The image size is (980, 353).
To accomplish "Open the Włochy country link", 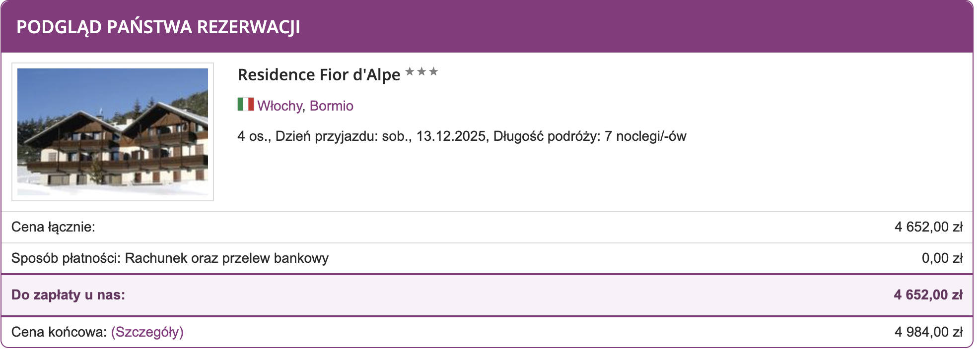I will [x=280, y=106].
